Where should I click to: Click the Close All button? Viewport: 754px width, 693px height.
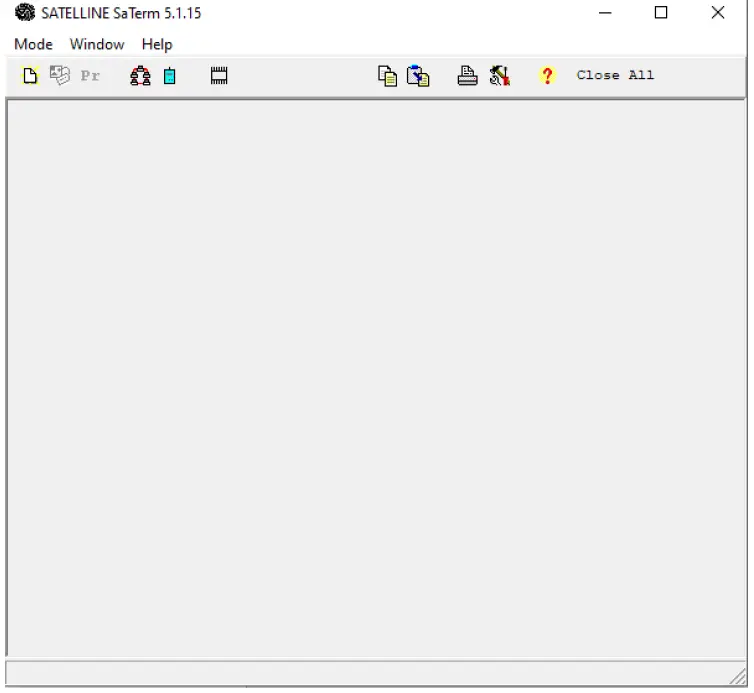click(616, 75)
